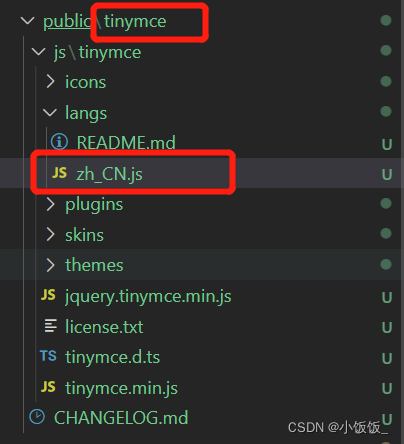Collapse the js\tinymce folder
The width and height of the screenshot is (404, 444).
pyautogui.click(x=38, y=52)
